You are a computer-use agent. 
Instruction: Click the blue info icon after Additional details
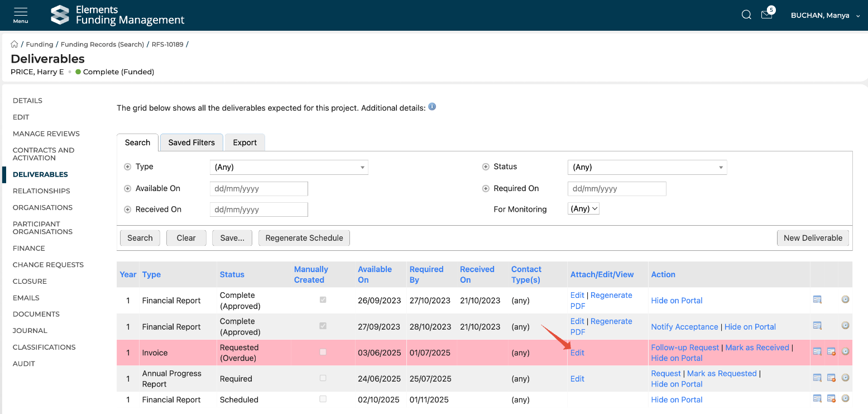(x=432, y=107)
